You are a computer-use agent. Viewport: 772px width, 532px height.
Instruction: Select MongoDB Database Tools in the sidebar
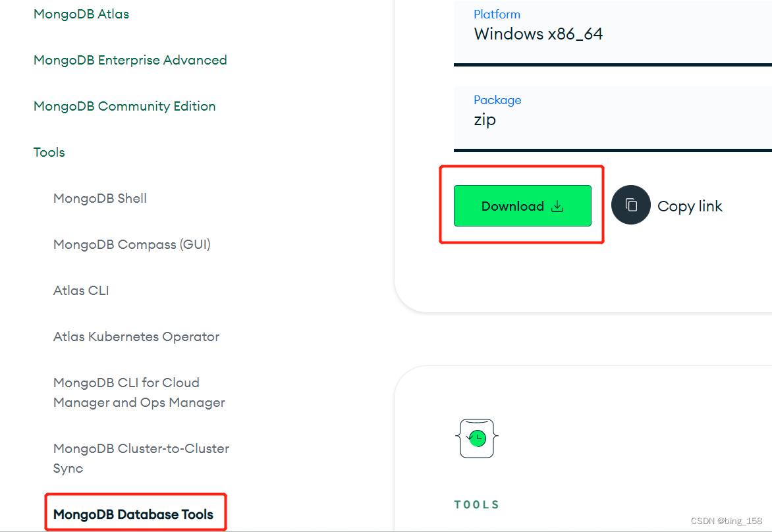135,514
